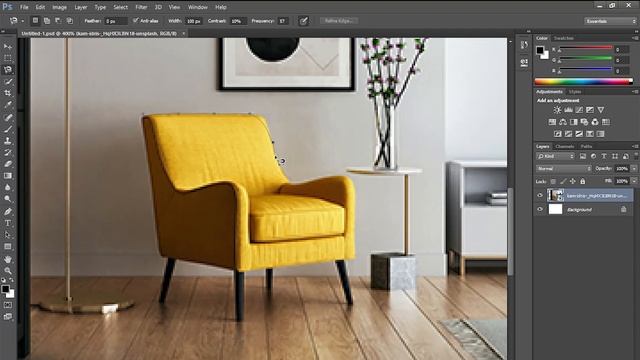Image resolution: width=640 pixels, height=360 pixels.
Task: Open the Essentials workspace dropdown
Action: click(x=610, y=21)
